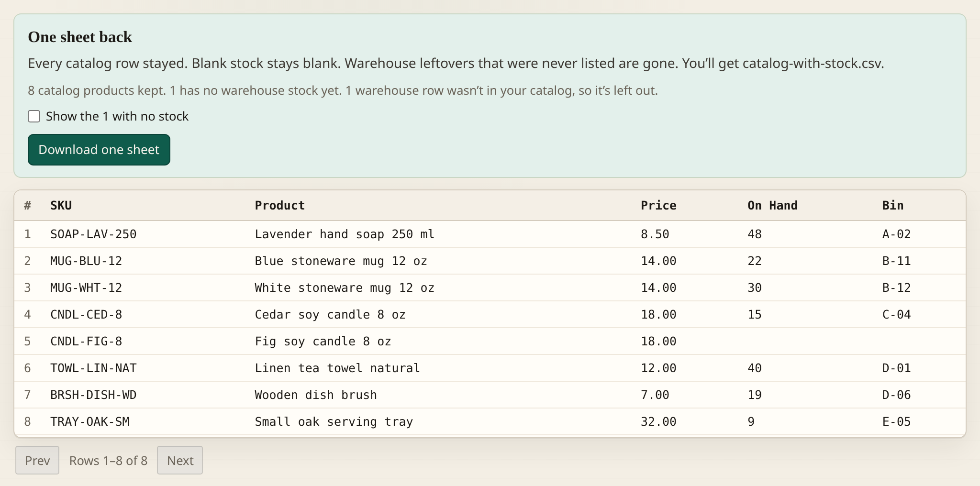
Task: Click the 8.50 price value
Action: pyautogui.click(x=655, y=234)
